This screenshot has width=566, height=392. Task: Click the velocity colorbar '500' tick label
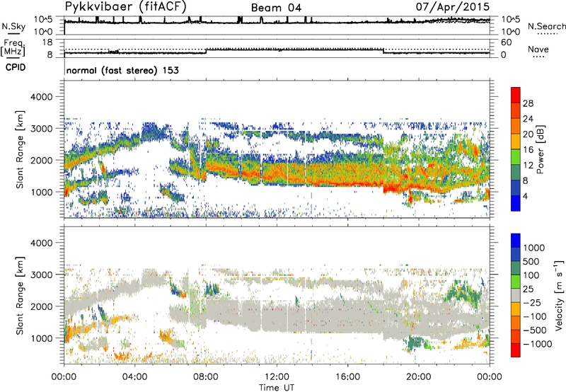[x=531, y=262]
